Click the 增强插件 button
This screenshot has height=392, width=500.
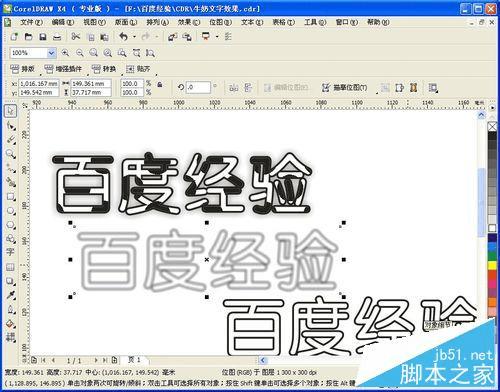click(x=63, y=69)
